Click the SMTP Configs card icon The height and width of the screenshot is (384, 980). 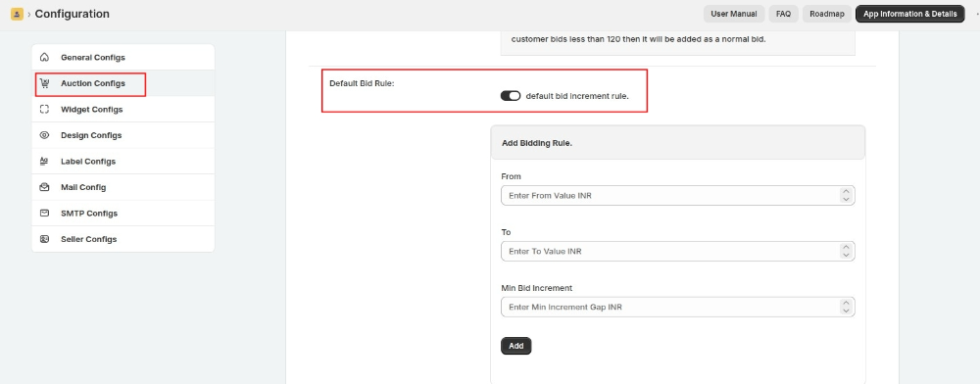pos(44,213)
